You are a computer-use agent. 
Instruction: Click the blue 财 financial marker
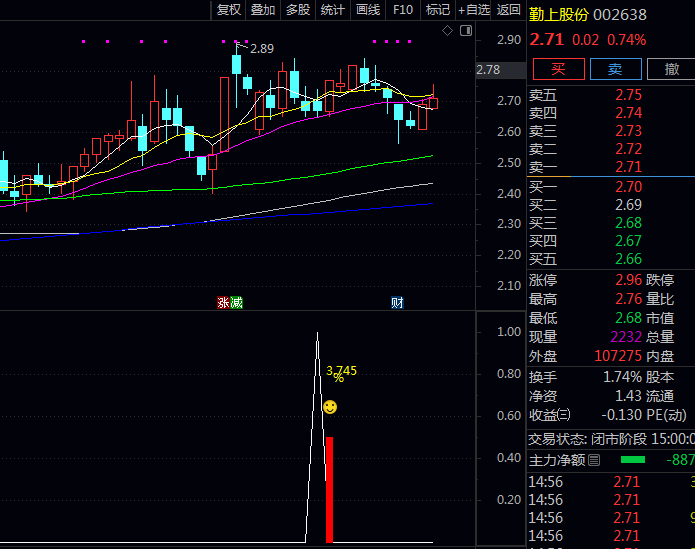click(x=397, y=302)
